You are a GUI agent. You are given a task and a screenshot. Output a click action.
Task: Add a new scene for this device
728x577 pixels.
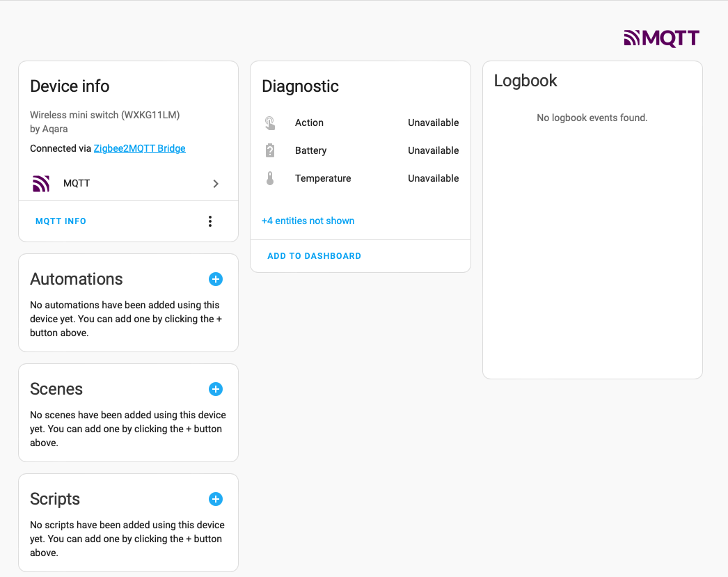[216, 389]
